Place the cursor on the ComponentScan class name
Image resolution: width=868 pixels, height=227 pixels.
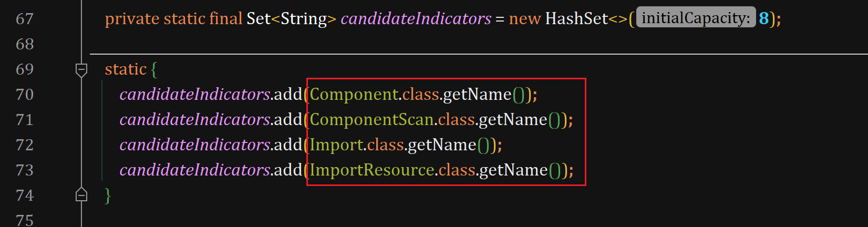pos(372,120)
